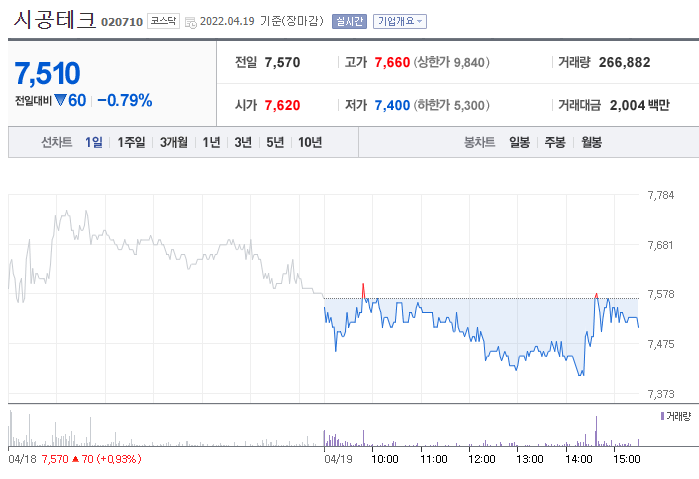The width and height of the screenshot is (699, 479).
Task: Click the 상한가 9,840 text
Action: (x=452, y=62)
